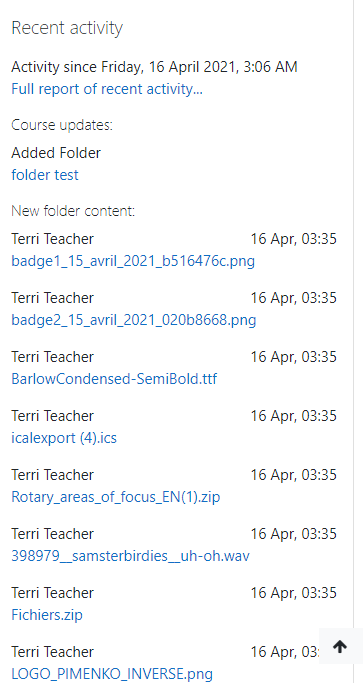Screen dimensions: 363x683
Task: Download Rotary_areas_of_focus_EN(1).zip archive
Action: point(116,497)
